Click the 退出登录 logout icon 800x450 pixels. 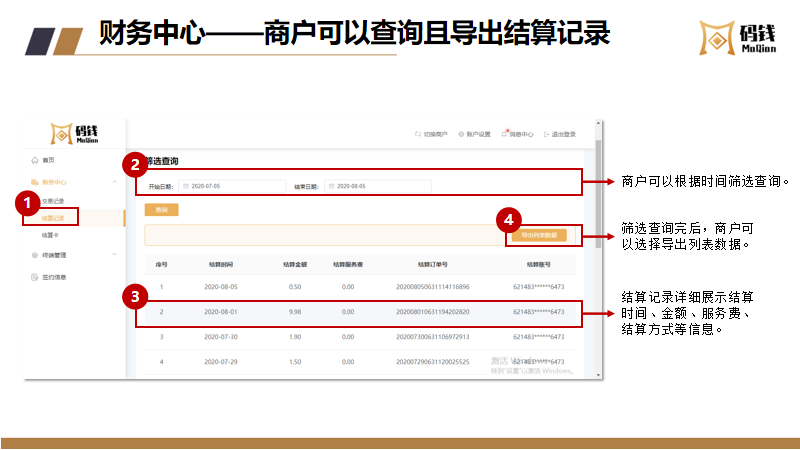click(x=547, y=133)
